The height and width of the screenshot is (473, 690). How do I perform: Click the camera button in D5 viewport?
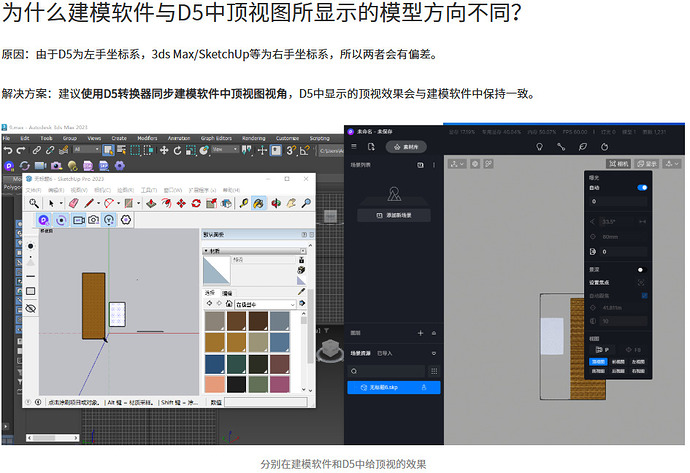tap(619, 164)
